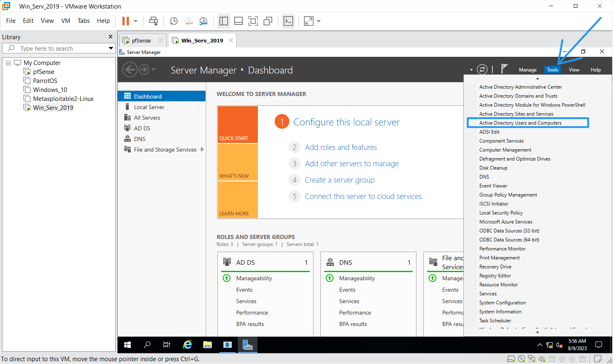Open the console view icon
Image resolution: width=613 pixels, height=364 pixels.
pyautogui.click(x=288, y=21)
